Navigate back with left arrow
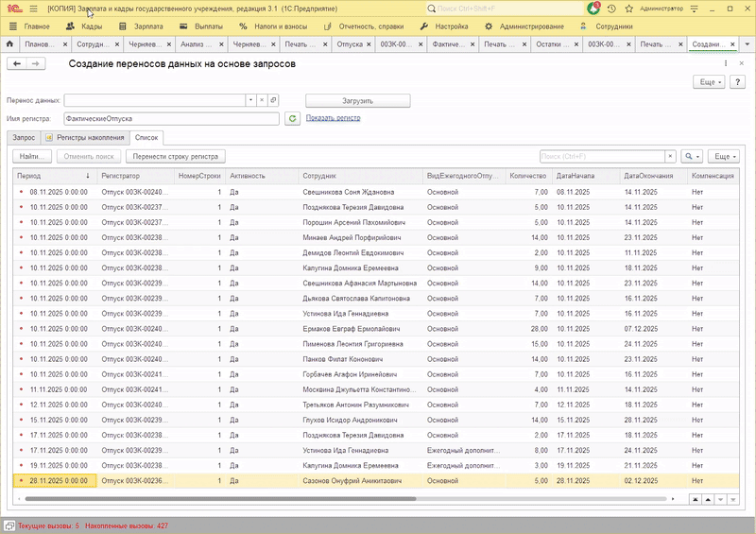The width and height of the screenshot is (756, 534). click(17, 63)
